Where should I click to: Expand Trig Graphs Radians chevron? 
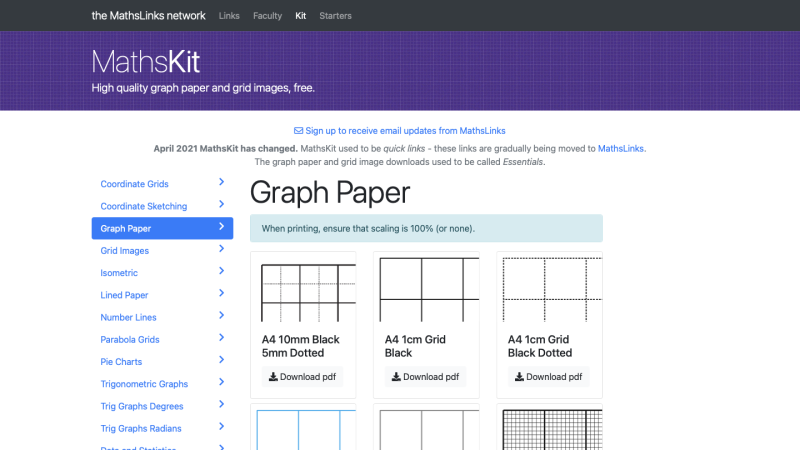click(x=221, y=427)
